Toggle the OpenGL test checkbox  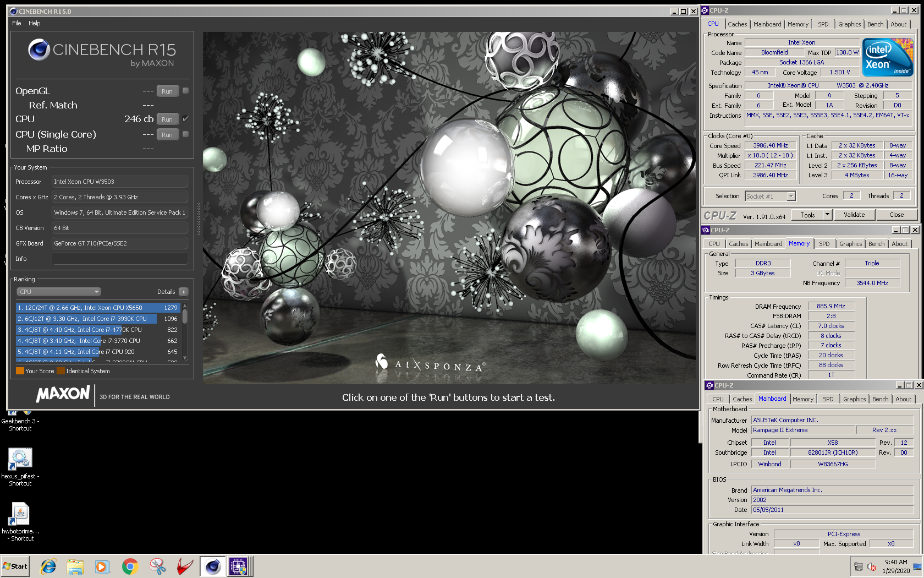185,91
